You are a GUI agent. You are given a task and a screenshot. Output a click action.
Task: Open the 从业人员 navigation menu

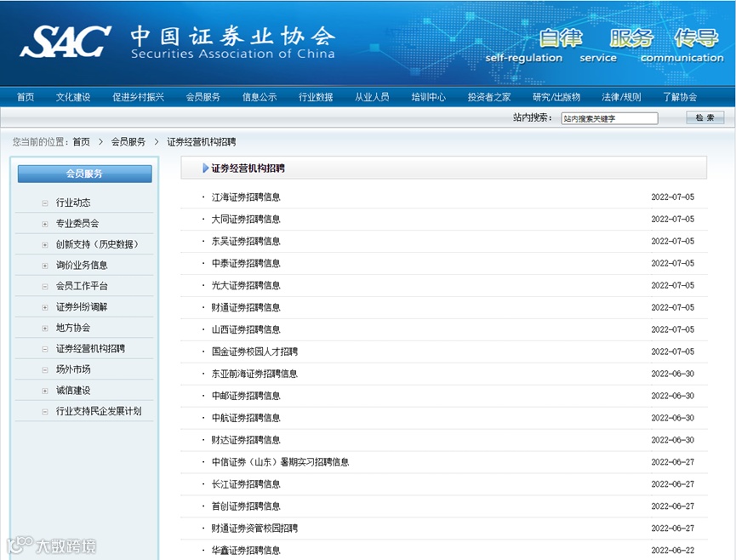pyautogui.click(x=372, y=97)
